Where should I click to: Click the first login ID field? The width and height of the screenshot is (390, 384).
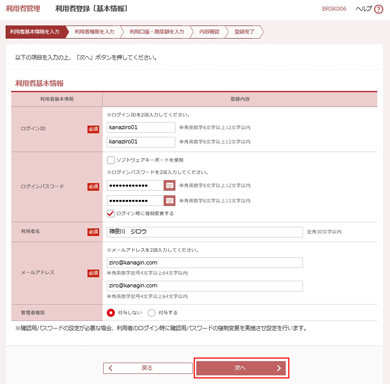click(x=141, y=127)
